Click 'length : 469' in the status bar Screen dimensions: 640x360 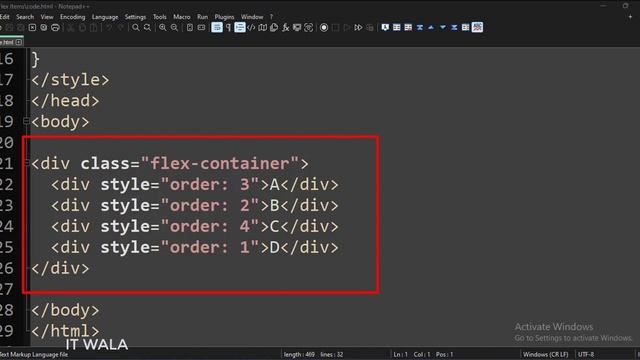[299, 354]
